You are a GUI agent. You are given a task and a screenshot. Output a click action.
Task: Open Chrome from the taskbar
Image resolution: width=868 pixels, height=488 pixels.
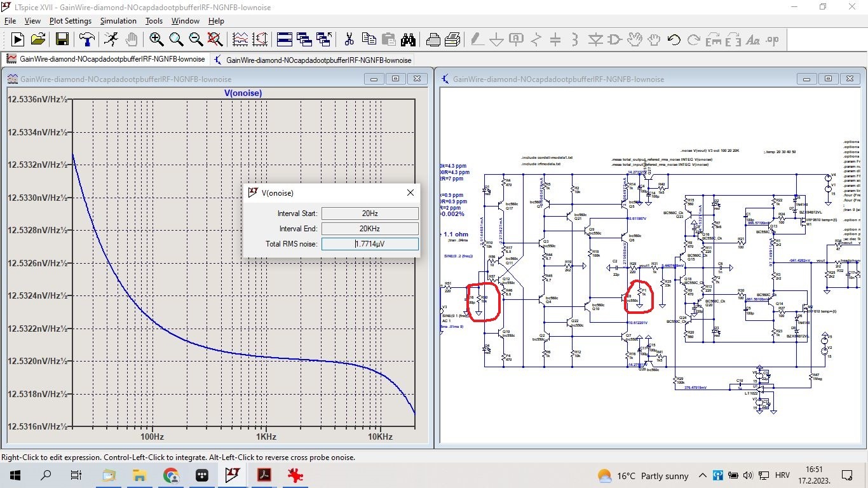[x=171, y=475]
